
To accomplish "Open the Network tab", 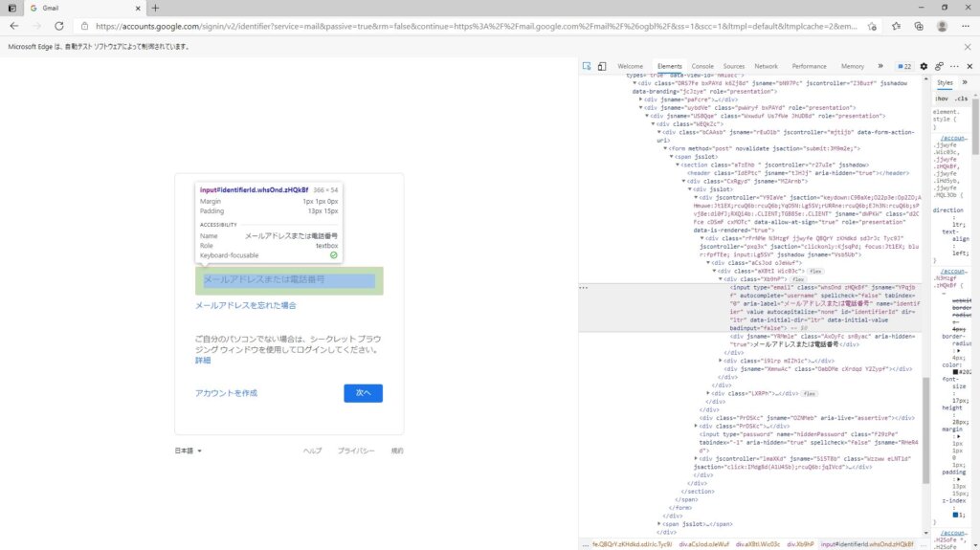I will [766, 66].
